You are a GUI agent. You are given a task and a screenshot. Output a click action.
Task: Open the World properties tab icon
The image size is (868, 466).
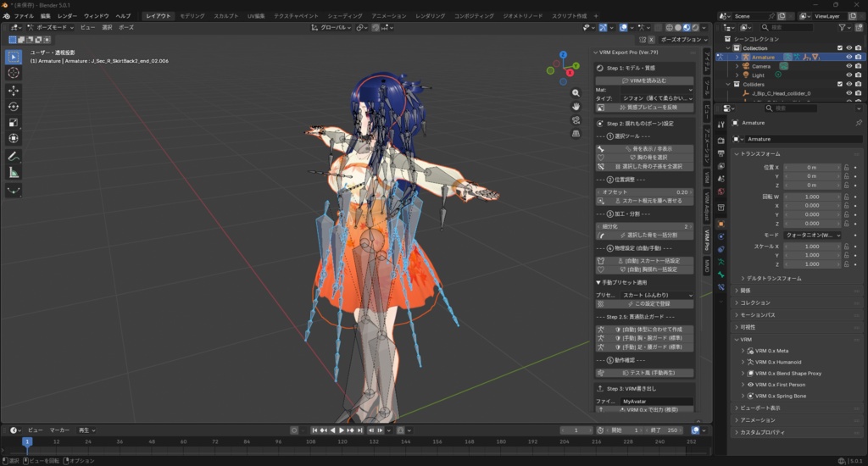pyautogui.click(x=721, y=191)
